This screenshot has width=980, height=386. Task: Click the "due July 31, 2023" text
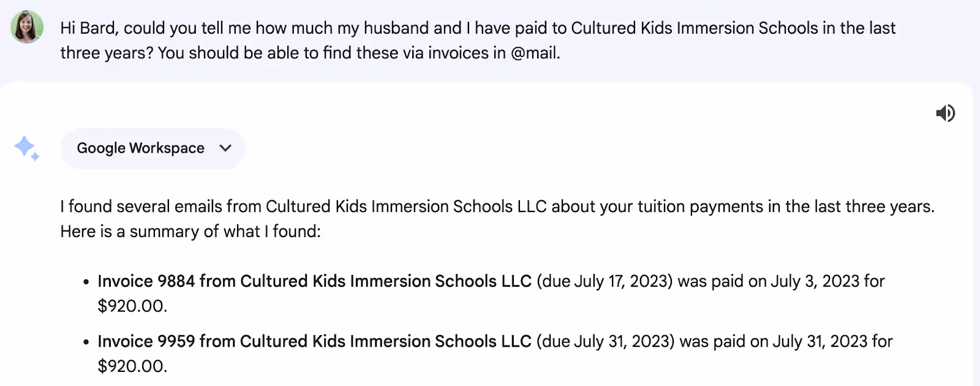click(x=606, y=341)
